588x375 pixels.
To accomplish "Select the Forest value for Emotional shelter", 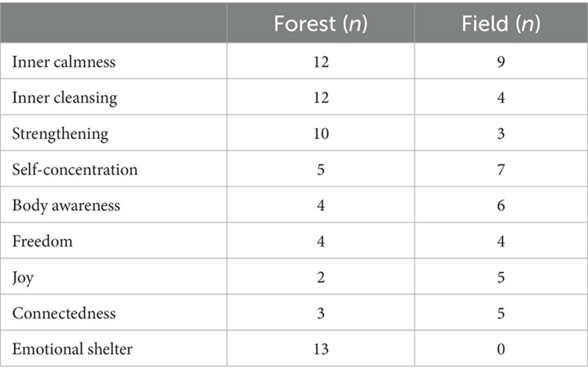I will click(x=320, y=349).
